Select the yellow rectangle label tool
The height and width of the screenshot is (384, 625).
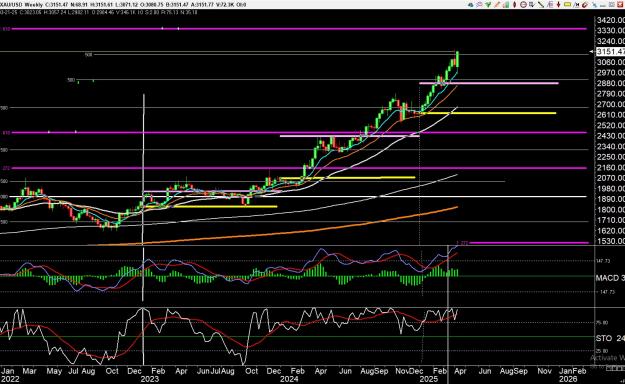pyautogui.click(x=567, y=4)
